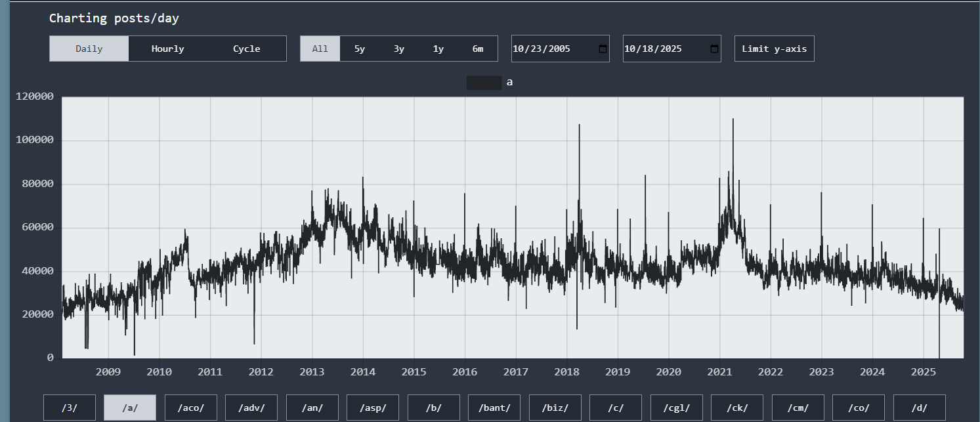Select the All time range
This screenshot has height=422, width=980.
pyautogui.click(x=320, y=49)
